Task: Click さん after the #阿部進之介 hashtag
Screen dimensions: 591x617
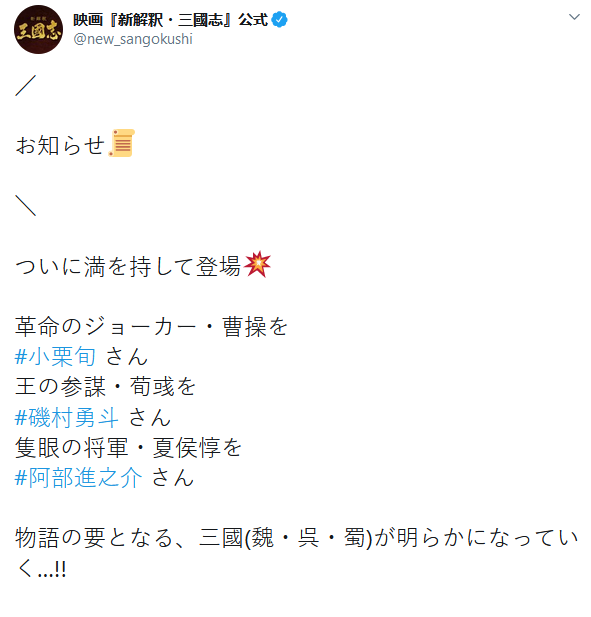Action: click(x=172, y=478)
